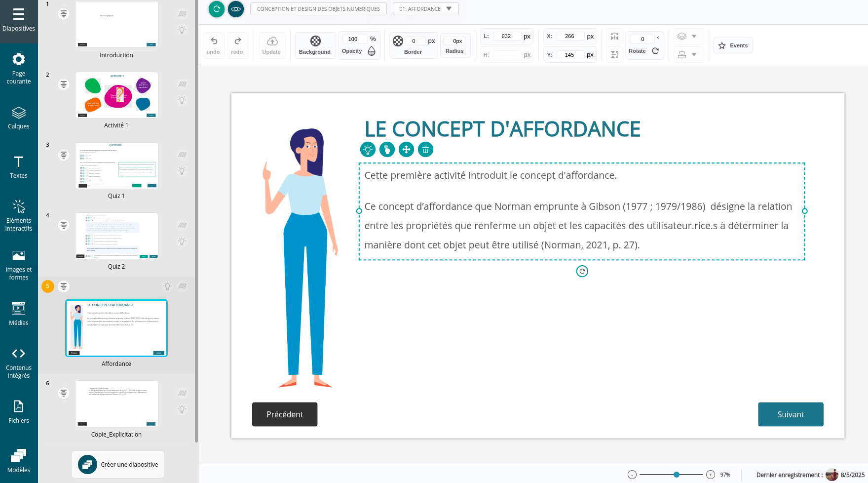This screenshot has width=868, height=483.
Task: Toggle the eye preview button
Action: 236,9
